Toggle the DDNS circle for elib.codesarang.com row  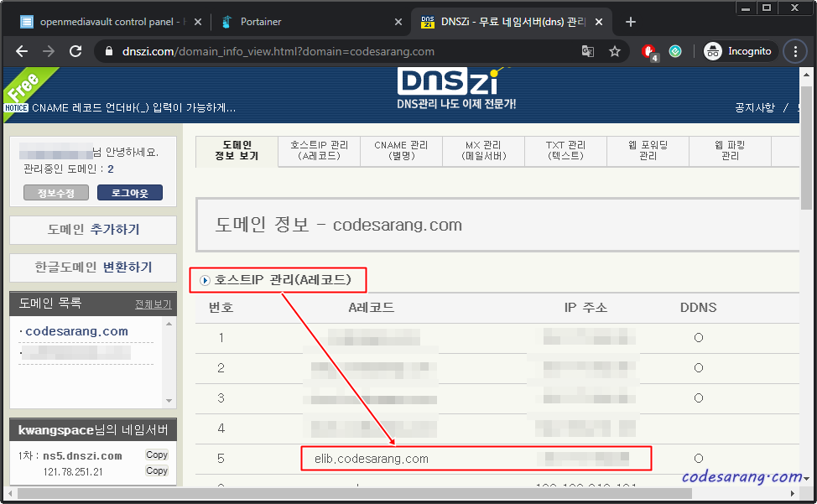(699, 459)
